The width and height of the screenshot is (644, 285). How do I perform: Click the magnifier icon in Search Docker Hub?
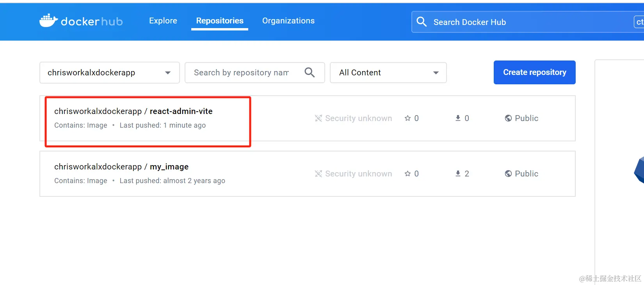click(x=422, y=21)
